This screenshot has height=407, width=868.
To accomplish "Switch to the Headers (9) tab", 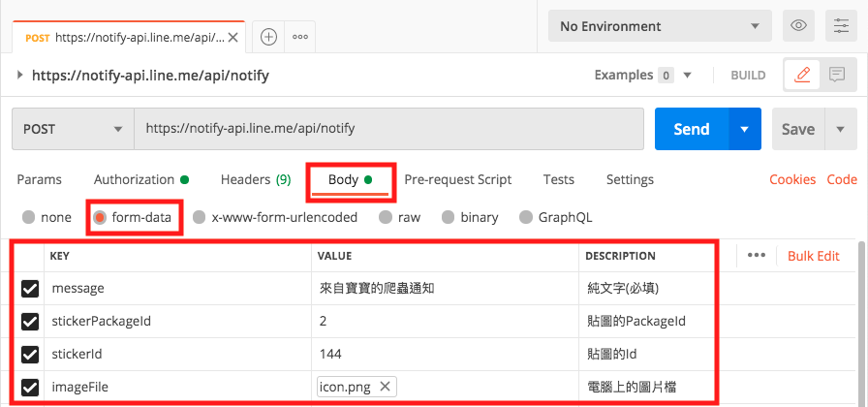I will coord(256,179).
